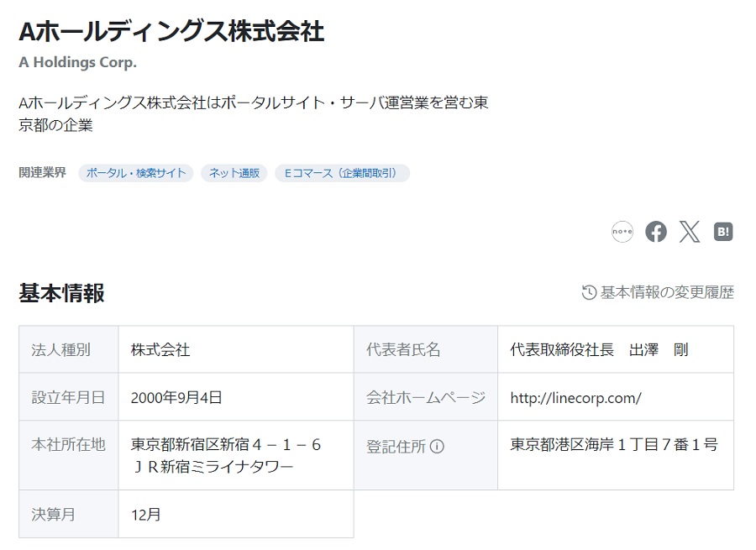756x550 pixels.
Task: Click the 本社所在地 label cell
Action: click(69, 455)
